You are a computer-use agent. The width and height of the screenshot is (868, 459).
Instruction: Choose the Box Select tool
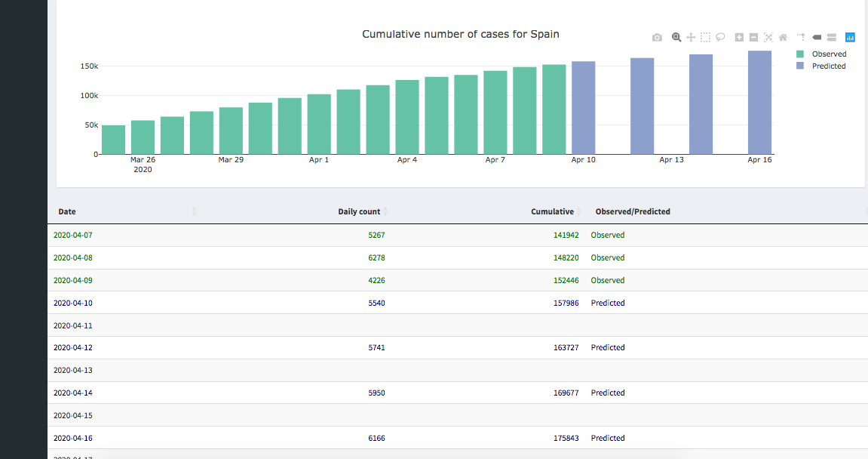tap(705, 37)
